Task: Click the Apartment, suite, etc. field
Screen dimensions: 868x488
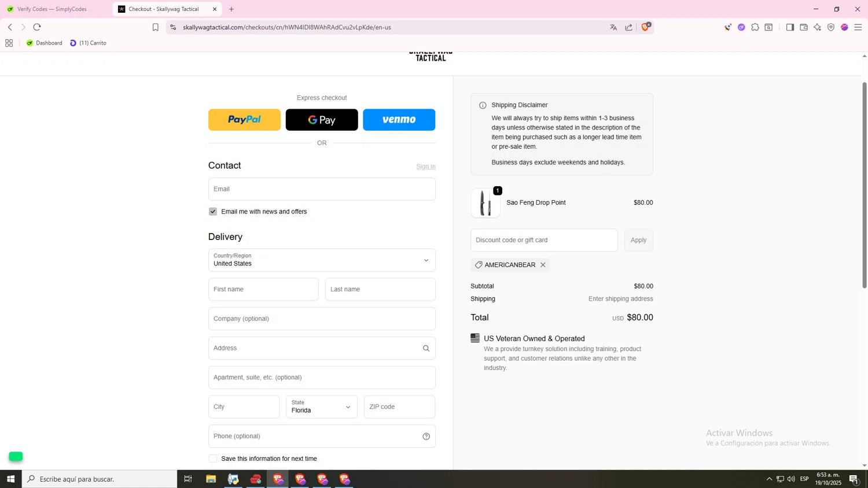Action: [322, 378]
